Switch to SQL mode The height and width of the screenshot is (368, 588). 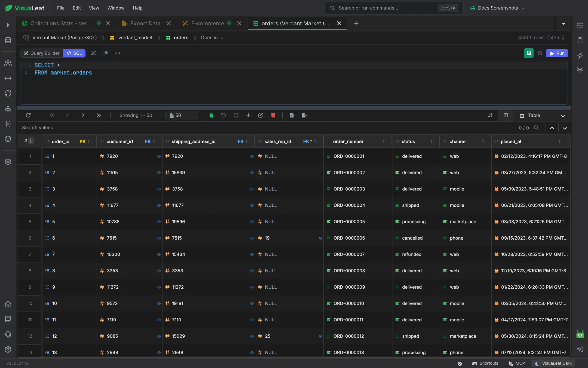coord(74,53)
